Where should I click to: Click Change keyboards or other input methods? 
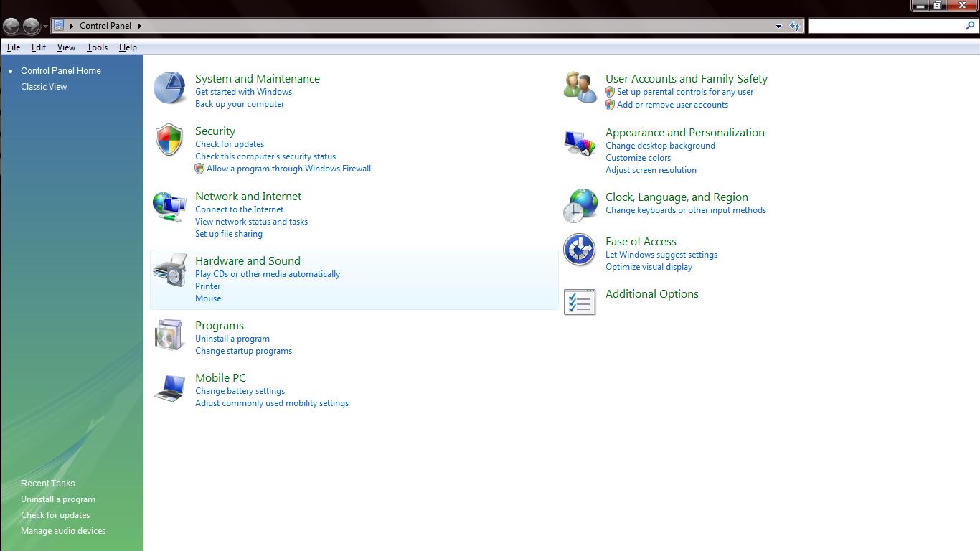point(686,210)
